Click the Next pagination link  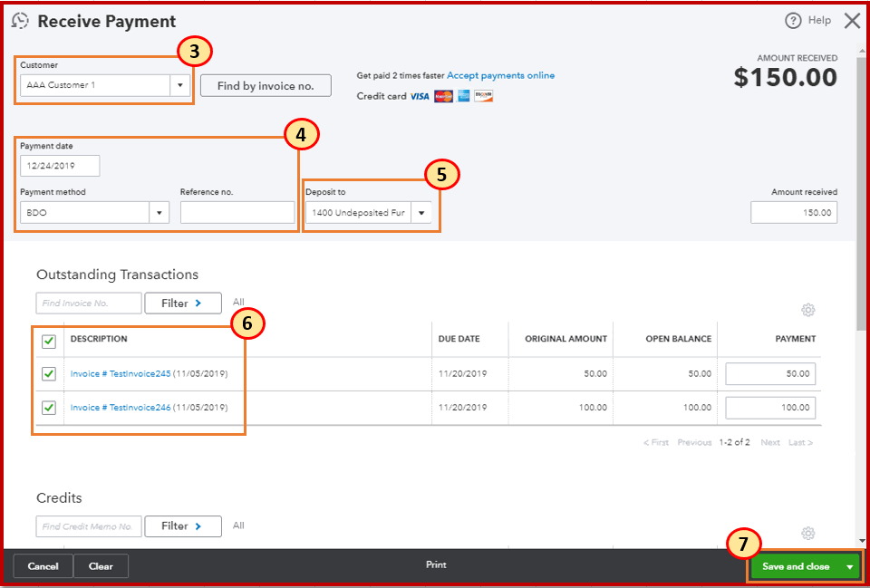(x=770, y=443)
